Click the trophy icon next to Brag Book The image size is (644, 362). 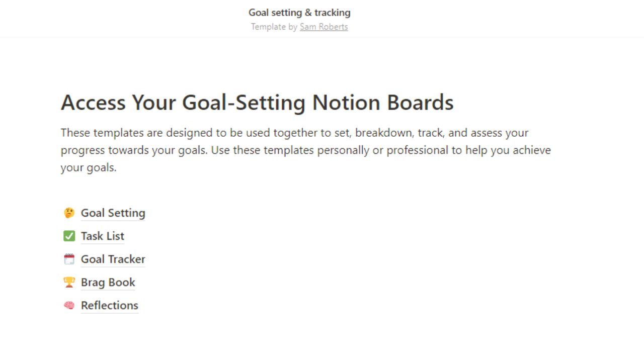pyautogui.click(x=69, y=282)
